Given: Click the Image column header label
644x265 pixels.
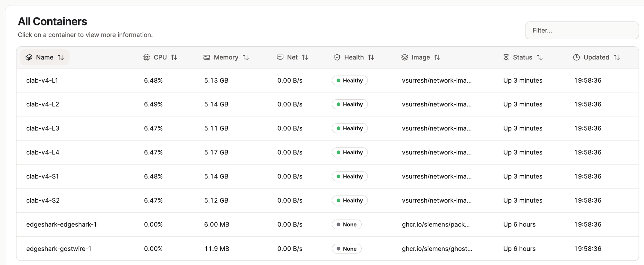Looking at the screenshot, I should 421,57.
